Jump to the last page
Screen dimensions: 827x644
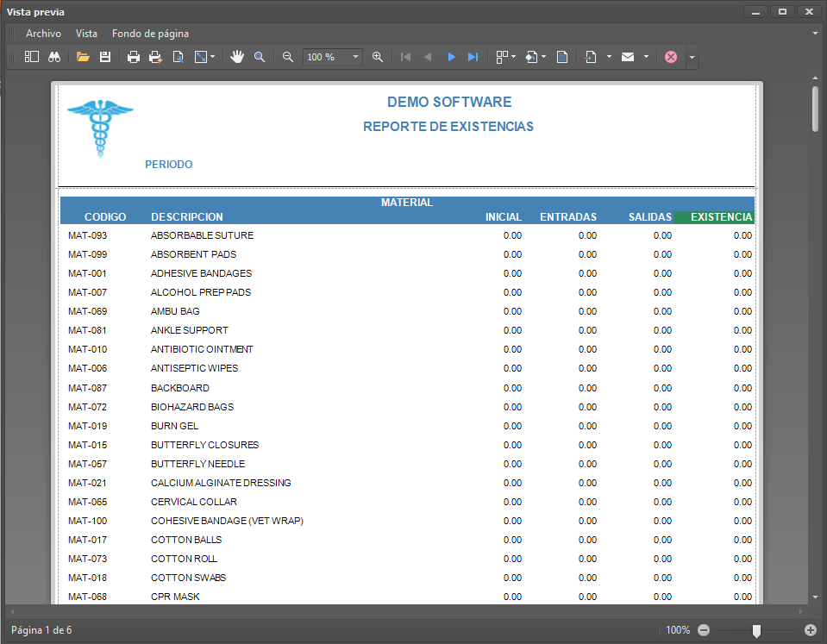[x=473, y=57]
